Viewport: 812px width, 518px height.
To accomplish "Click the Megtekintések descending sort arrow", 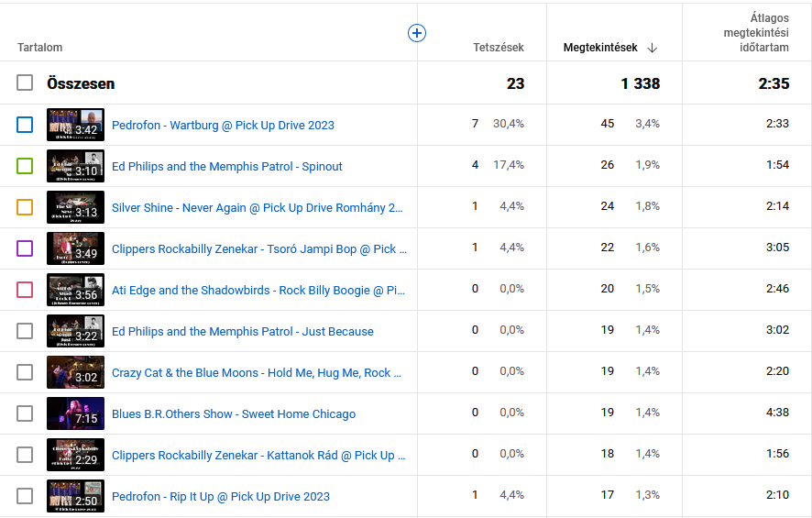I will tap(653, 48).
